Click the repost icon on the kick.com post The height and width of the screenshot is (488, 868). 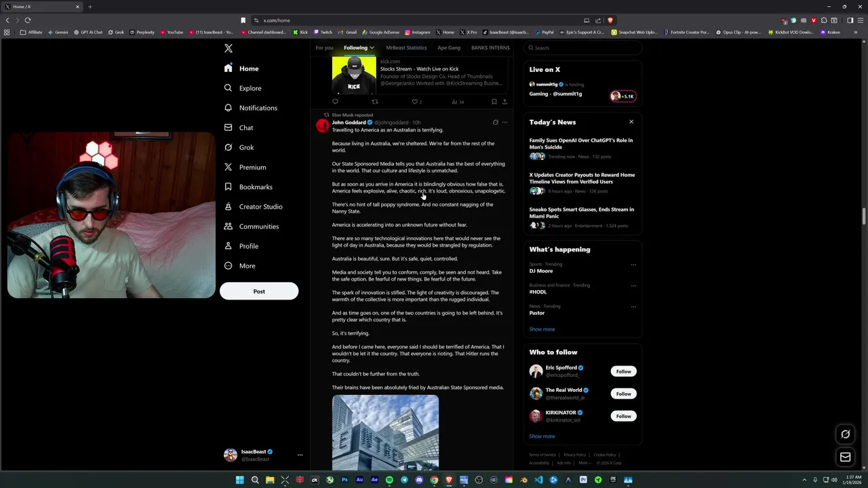pyautogui.click(x=375, y=102)
